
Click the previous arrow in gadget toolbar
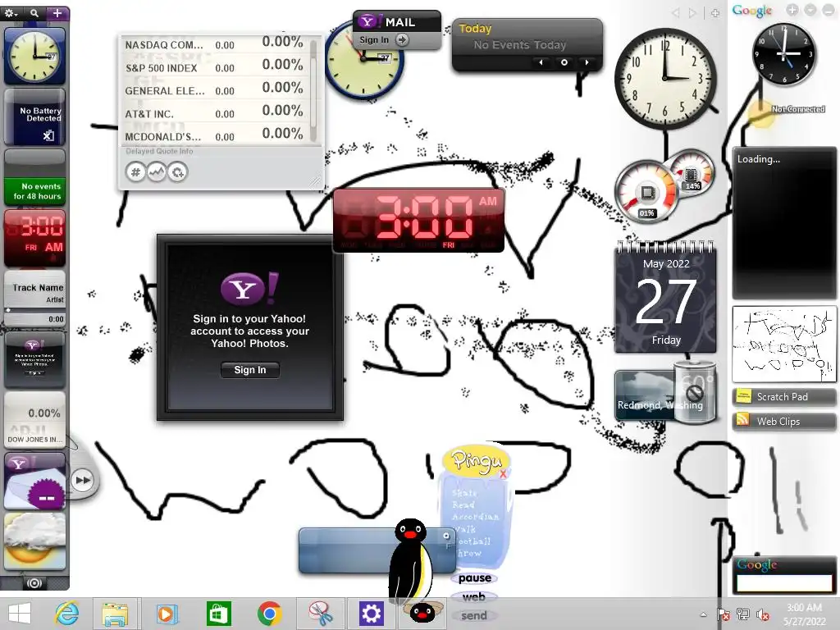click(676, 13)
